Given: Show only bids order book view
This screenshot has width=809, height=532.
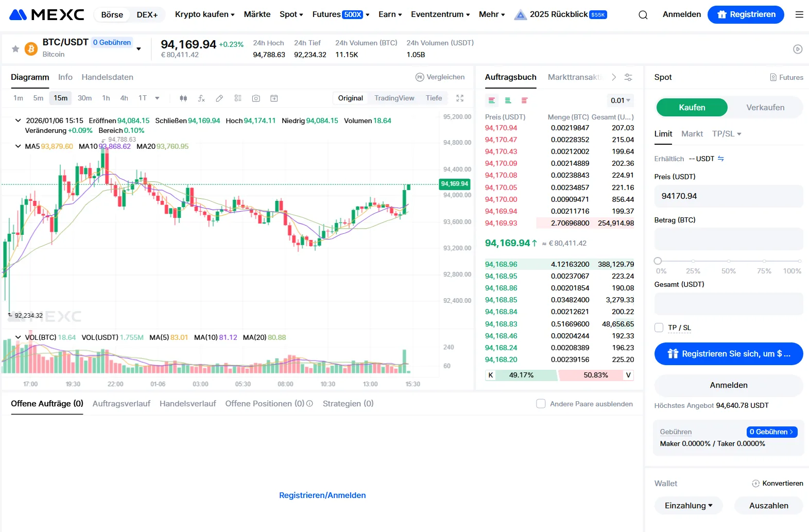Looking at the screenshot, I should pyautogui.click(x=508, y=100).
